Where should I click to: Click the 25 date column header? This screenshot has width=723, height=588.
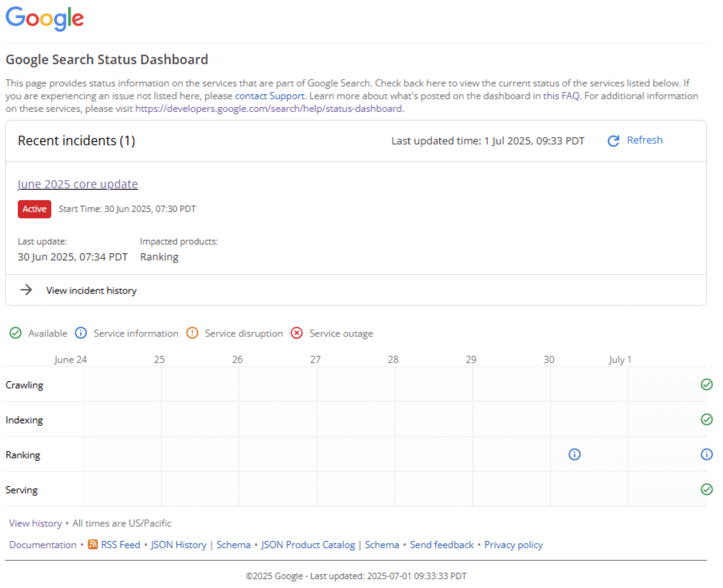[159, 359]
